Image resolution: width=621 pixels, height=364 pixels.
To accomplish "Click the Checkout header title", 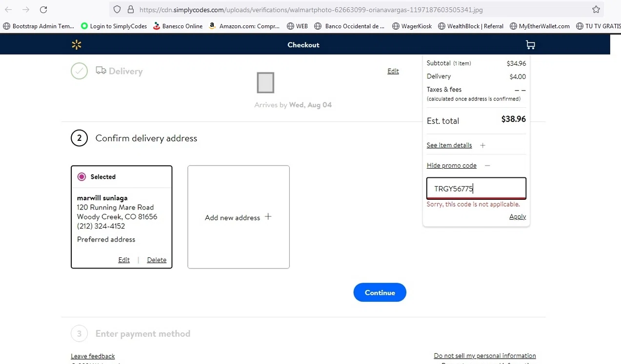I will tap(303, 45).
